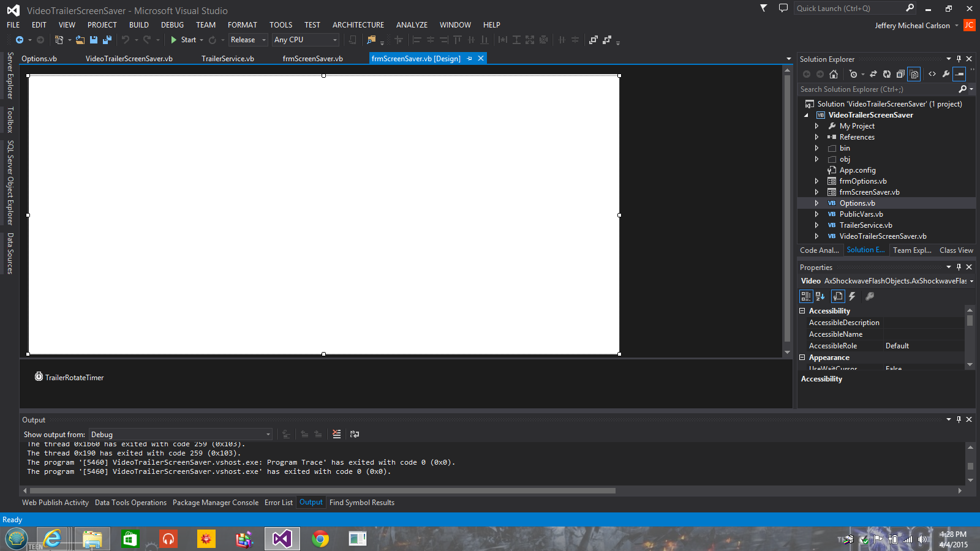The width and height of the screenshot is (980, 551).
Task: Open the Toolbox side tab
Action: (10, 120)
